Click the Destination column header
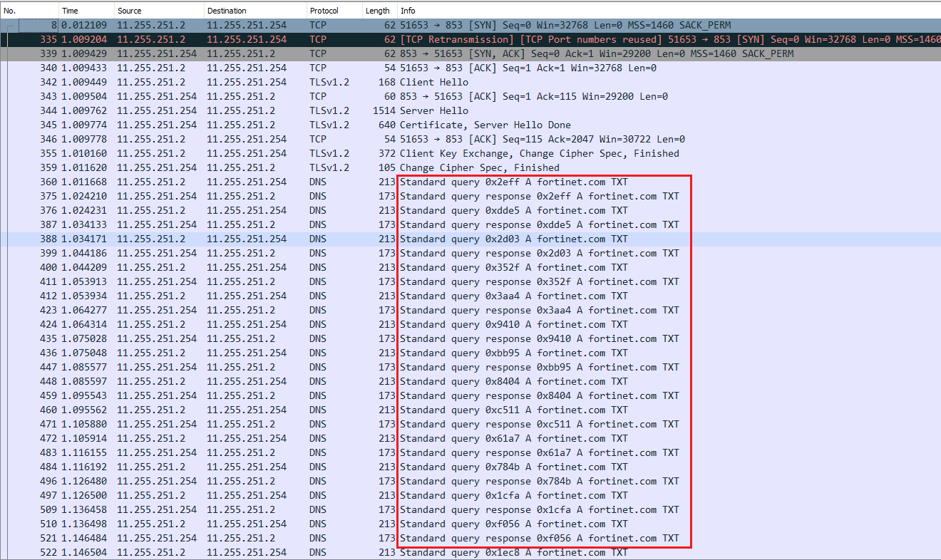941x560 pixels. point(256,11)
